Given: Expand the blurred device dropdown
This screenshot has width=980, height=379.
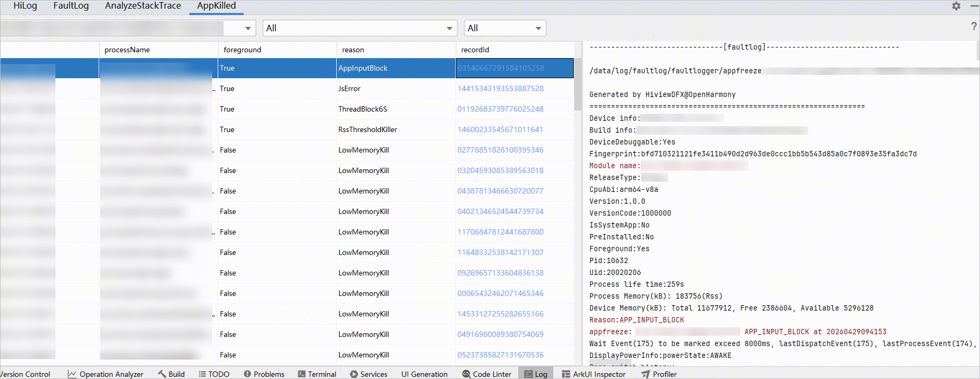Looking at the screenshot, I should (x=248, y=28).
